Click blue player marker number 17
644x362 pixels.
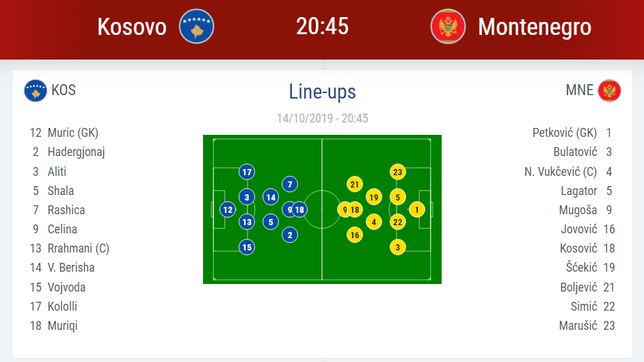247,172
